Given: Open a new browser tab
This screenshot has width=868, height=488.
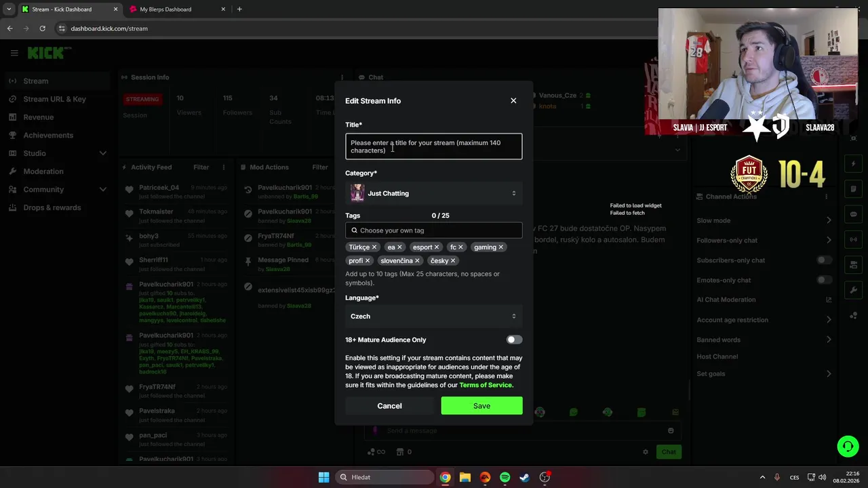Looking at the screenshot, I should [239, 9].
